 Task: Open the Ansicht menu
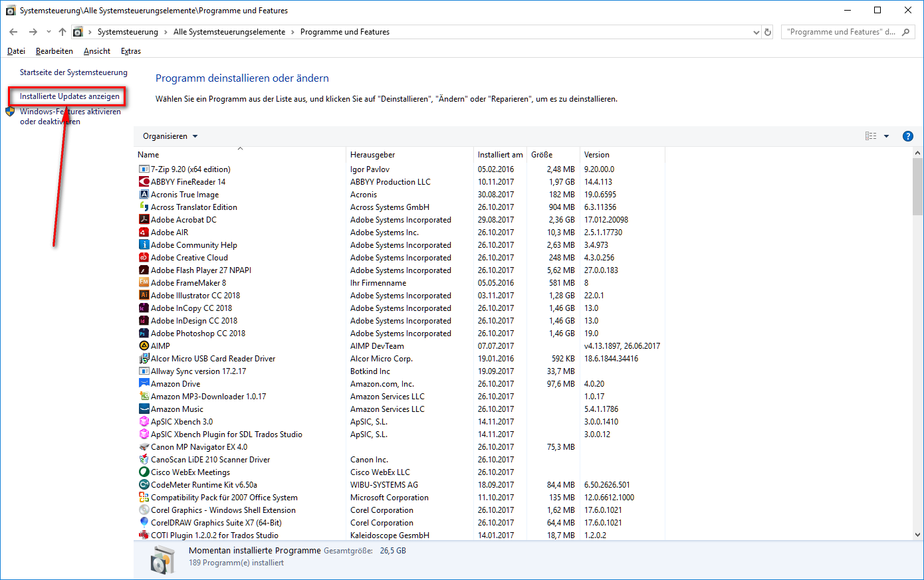97,51
